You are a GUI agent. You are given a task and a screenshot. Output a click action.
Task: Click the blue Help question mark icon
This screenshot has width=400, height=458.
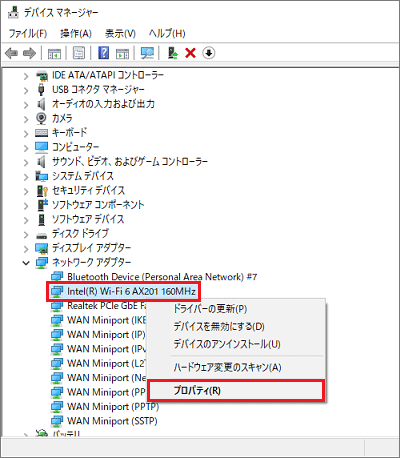(104, 53)
